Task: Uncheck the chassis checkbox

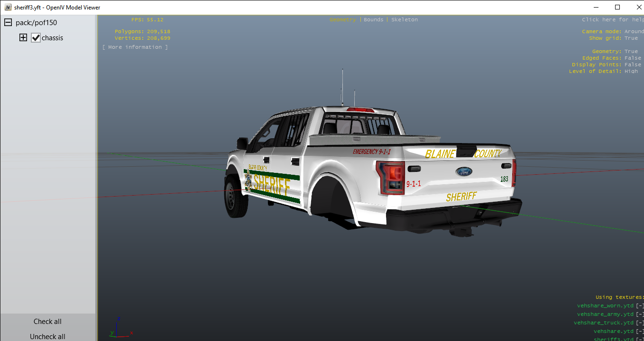Action: pyautogui.click(x=36, y=38)
